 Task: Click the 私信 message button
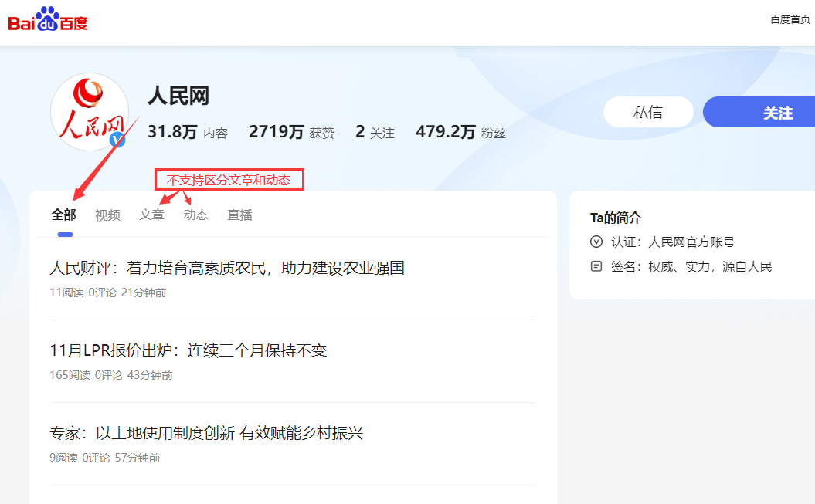pyautogui.click(x=648, y=112)
